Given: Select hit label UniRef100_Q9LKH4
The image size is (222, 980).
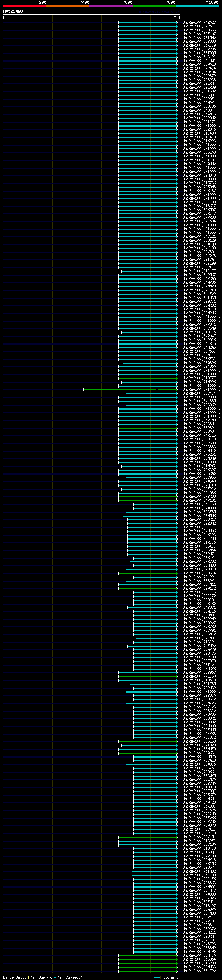Looking at the screenshot, I should click(199, 83).
